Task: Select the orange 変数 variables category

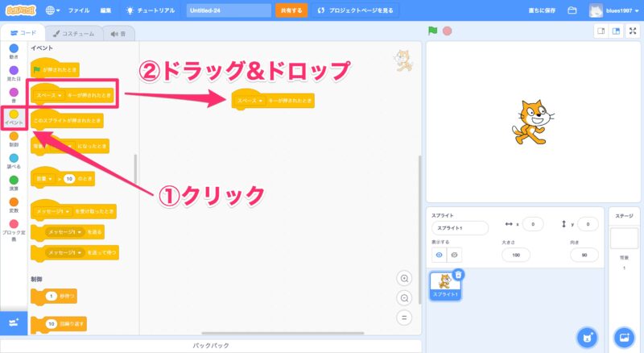Action: [x=14, y=205]
